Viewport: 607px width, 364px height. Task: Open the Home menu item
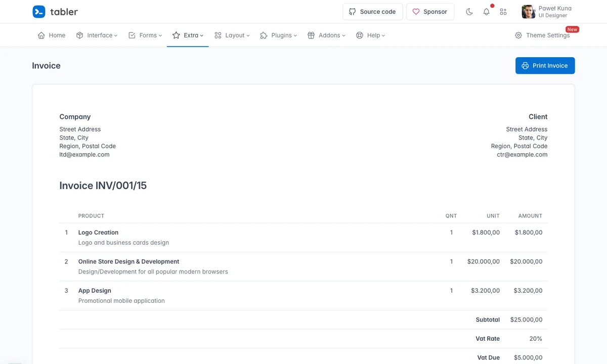tap(52, 35)
